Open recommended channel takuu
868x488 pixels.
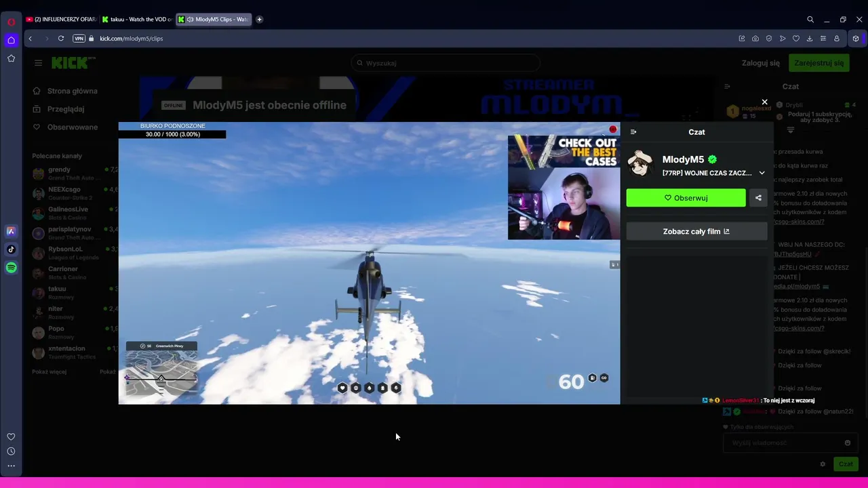point(74,293)
